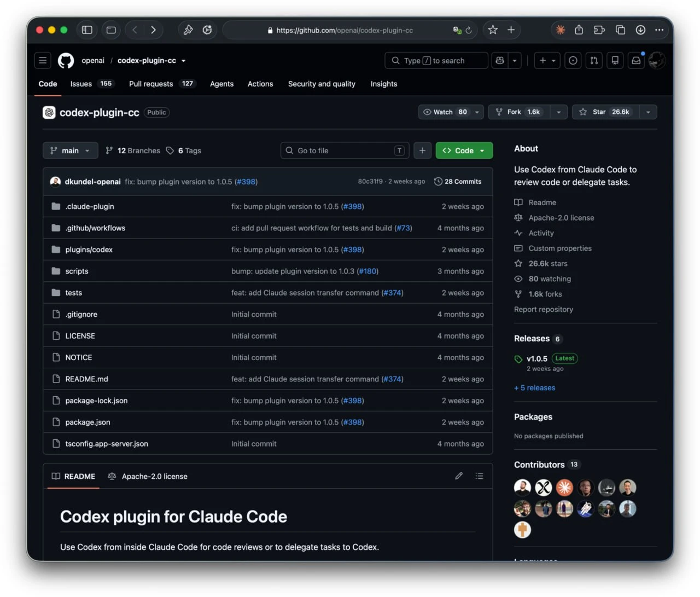
Task: Open the browser extensions puzzle icon
Action: [x=599, y=30]
